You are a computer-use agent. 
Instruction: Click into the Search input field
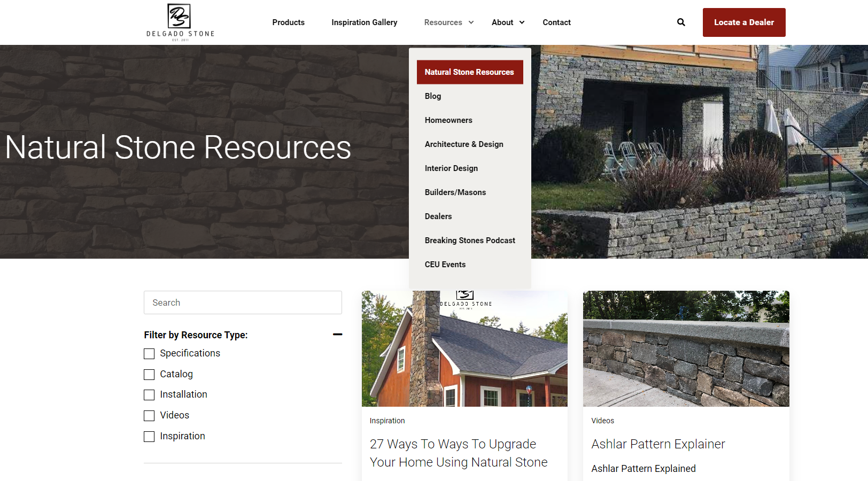[243, 302]
